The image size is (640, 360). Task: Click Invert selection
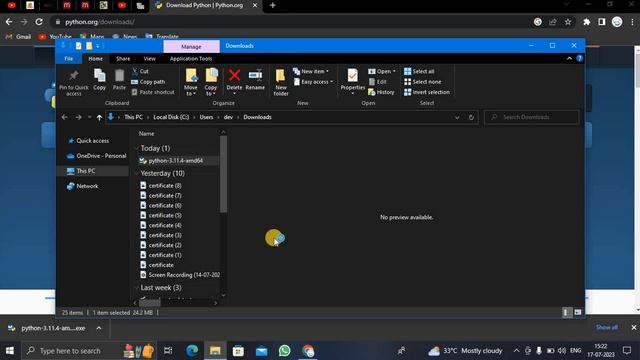click(427, 92)
